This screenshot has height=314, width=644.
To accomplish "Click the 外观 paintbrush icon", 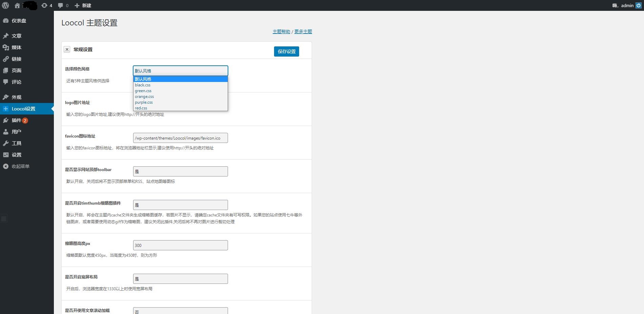I will (x=6, y=97).
